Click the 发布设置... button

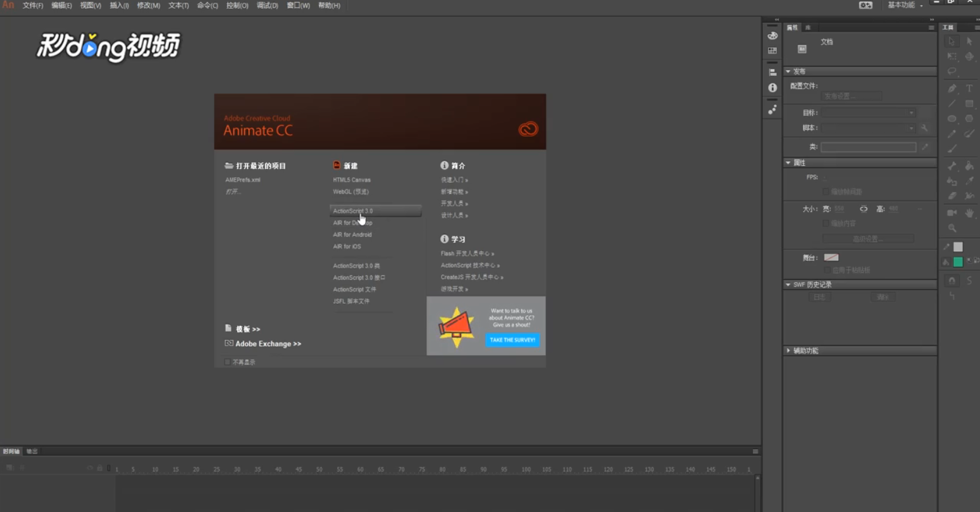point(852,96)
